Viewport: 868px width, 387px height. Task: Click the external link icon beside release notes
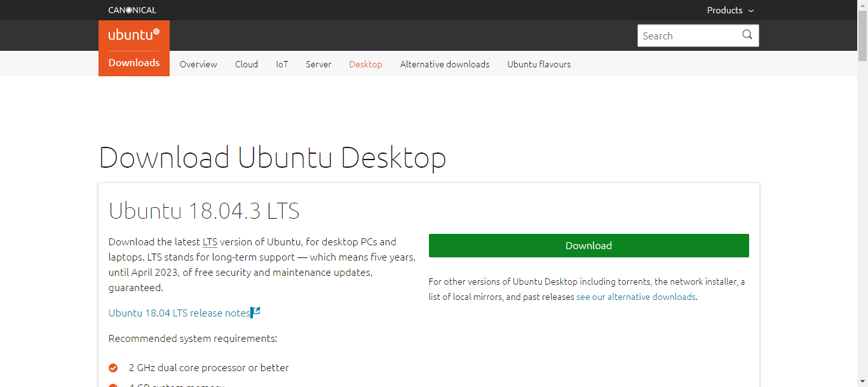coord(255,312)
